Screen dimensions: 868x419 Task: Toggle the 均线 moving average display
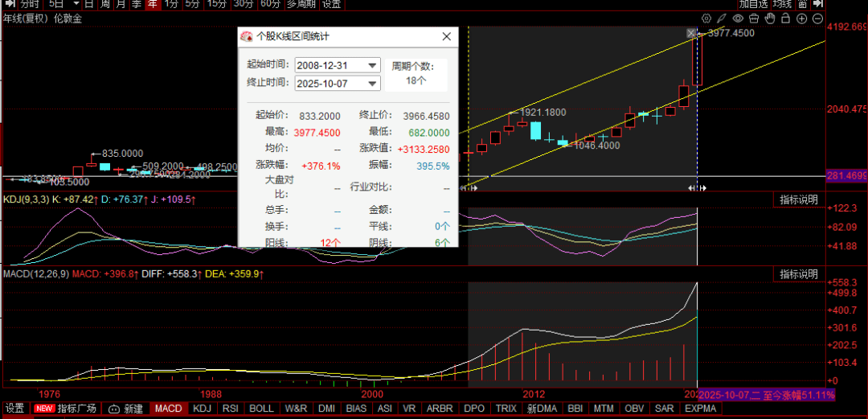point(803,4)
